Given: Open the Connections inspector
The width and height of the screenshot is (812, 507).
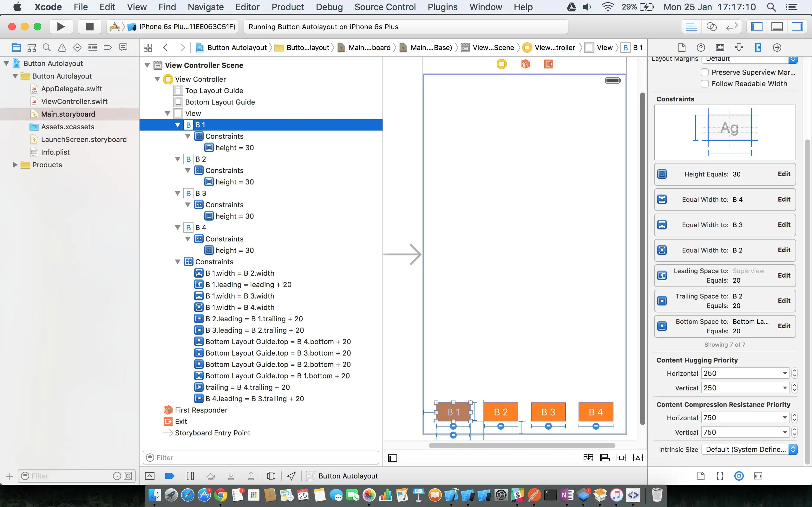Looking at the screenshot, I should pyautogui.click(x=777, y=48).
